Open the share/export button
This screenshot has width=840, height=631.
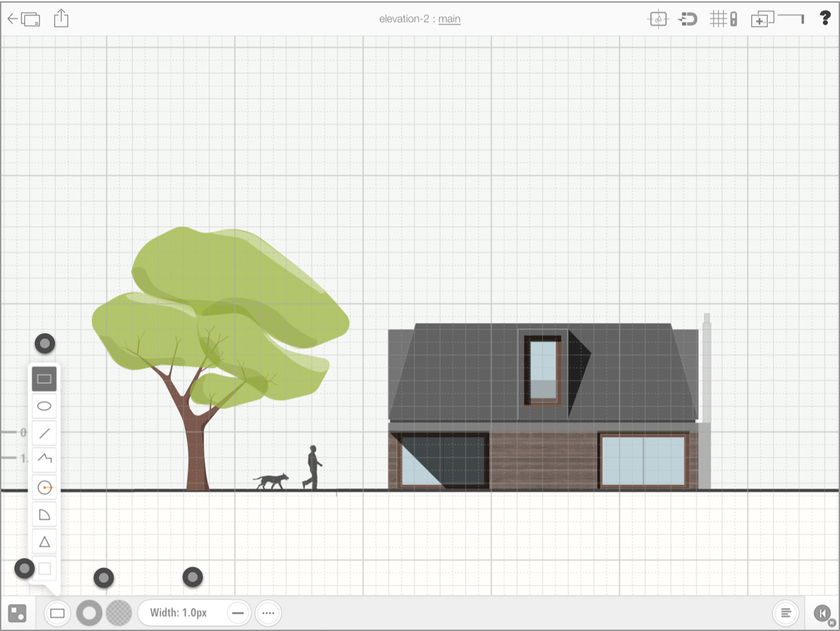point(61,18)
